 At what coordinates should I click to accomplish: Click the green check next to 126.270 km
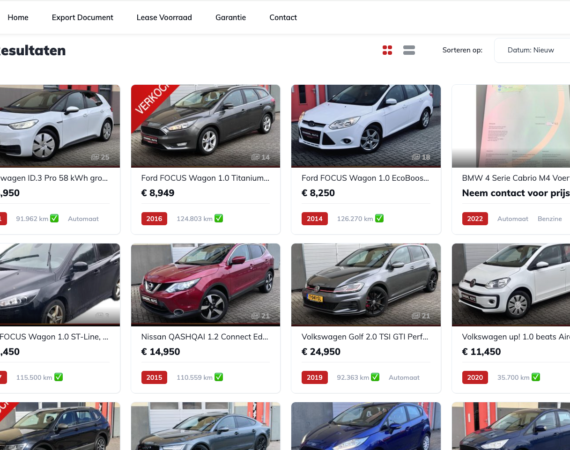(379, 218)
